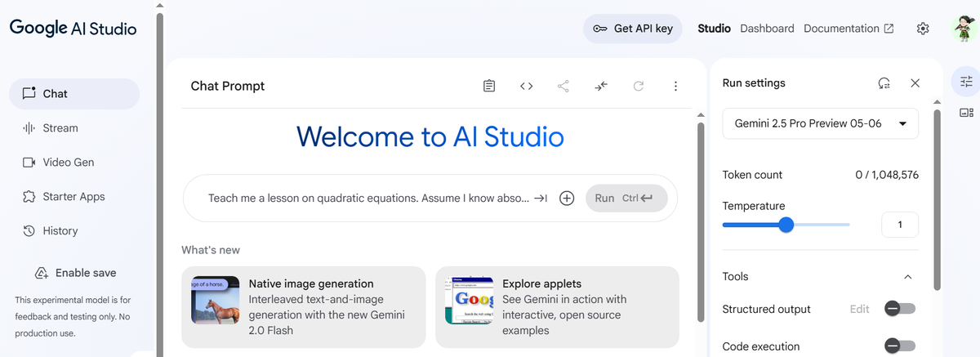
Task: Switch to the Dashboard tab
Action: click(x=767, y=29)
